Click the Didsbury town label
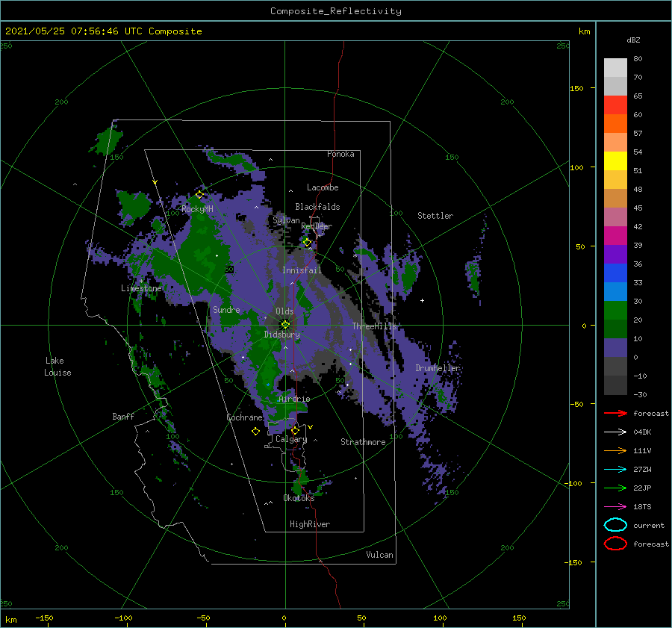Viewport: 672px width, 628px height. 282,335
